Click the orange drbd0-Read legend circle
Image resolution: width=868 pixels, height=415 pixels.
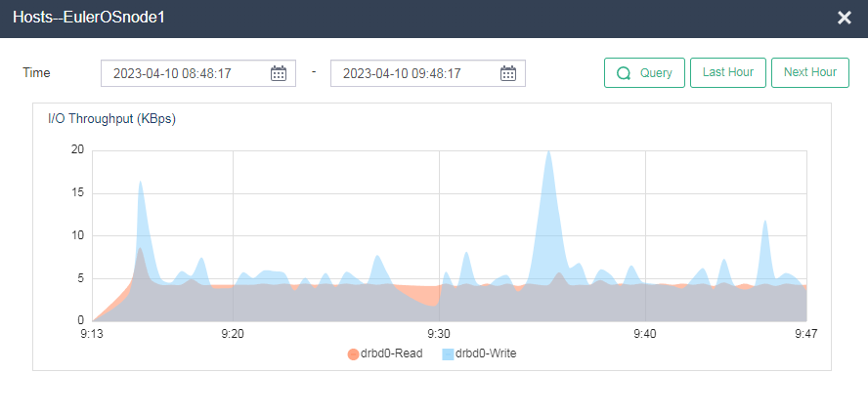pos(353,354)
